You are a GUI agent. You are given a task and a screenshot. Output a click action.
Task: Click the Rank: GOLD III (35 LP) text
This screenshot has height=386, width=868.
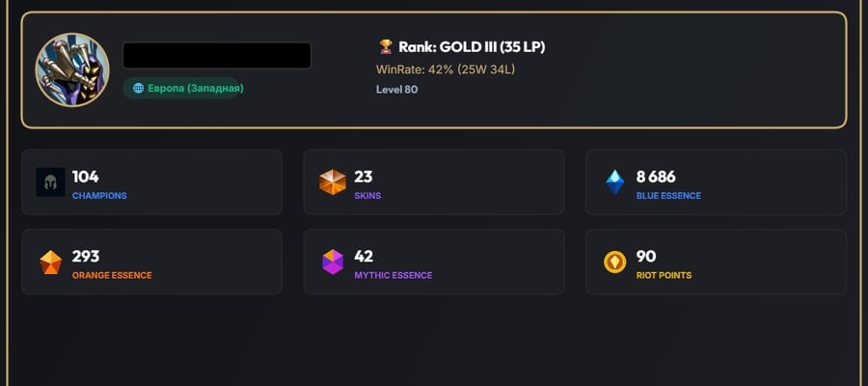472,47
